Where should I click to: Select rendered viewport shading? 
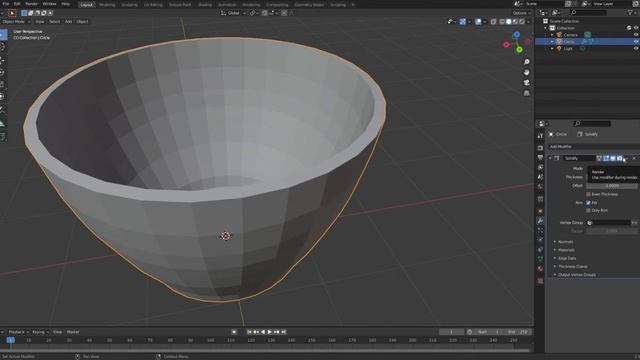522,22
